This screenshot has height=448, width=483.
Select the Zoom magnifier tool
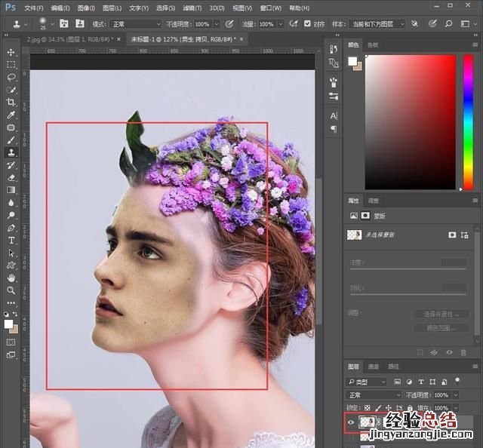(11, 290)
